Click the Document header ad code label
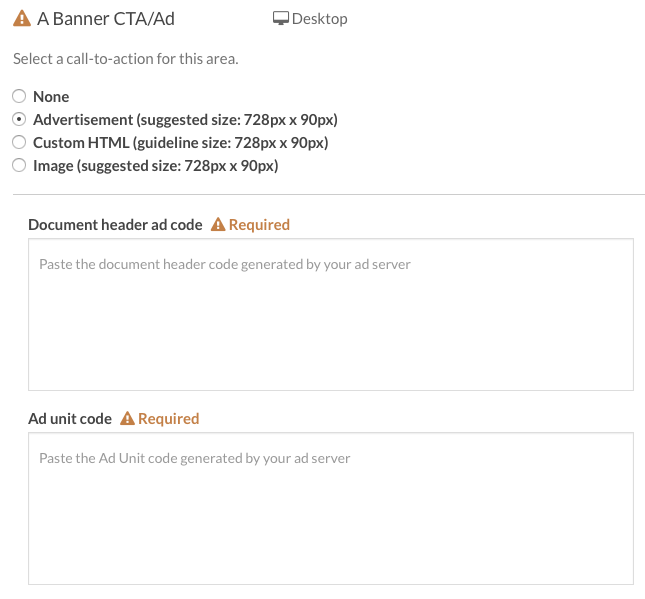The width and height of the screenshot is (645, 599). pos(115,225)
